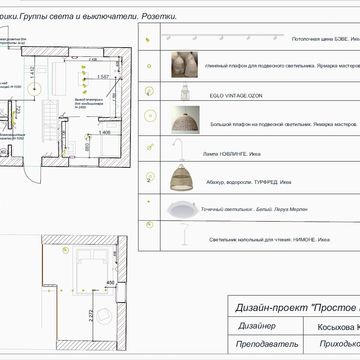This screenshot has width=360, height=360.
Task: Select the НЭВЛИНГЕ lamp legend symbol
Action: (x=150, y=146)
